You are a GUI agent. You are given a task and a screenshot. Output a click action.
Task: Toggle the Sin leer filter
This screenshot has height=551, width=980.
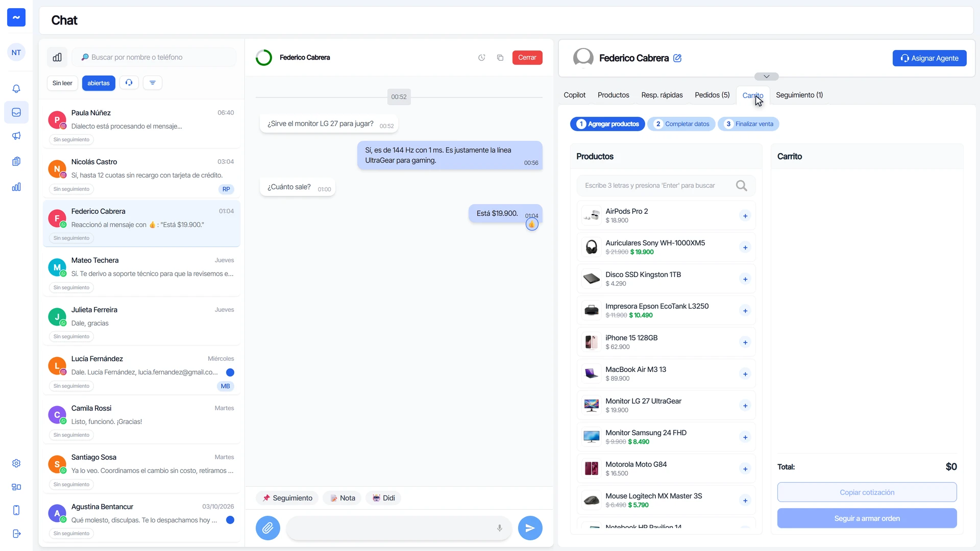pos(62,83)
